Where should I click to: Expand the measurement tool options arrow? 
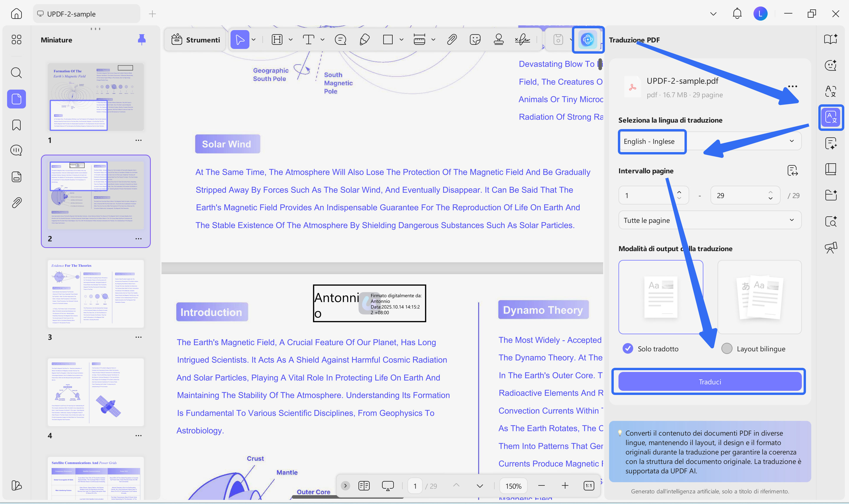click(x=433, y=40)
